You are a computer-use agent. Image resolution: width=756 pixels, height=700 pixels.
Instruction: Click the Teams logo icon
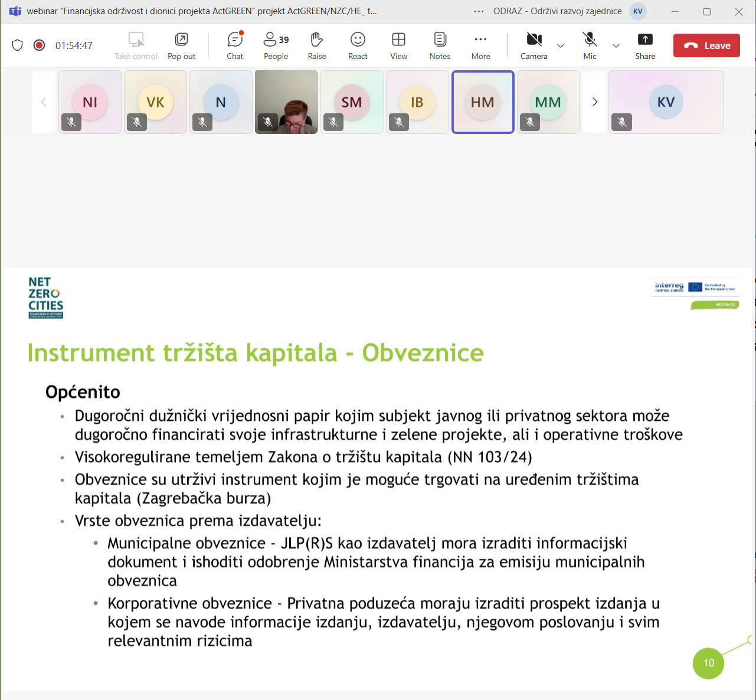pyautogui.click(x=15, y=11)
